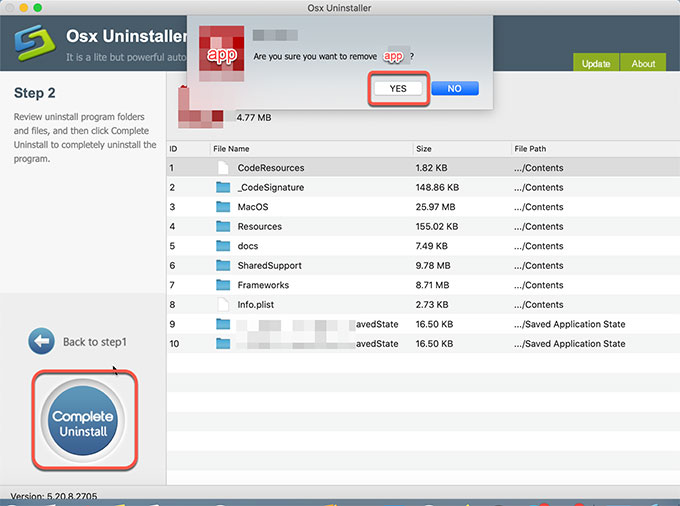
Task: Select the docs file name
Action: [x=248, y=246]
